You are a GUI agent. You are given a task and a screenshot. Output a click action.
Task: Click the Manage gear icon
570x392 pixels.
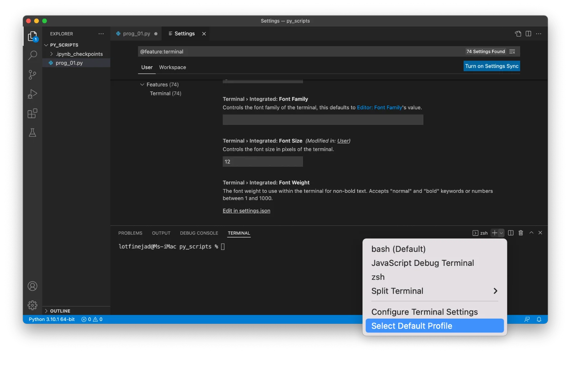click(x=32, y=305)
